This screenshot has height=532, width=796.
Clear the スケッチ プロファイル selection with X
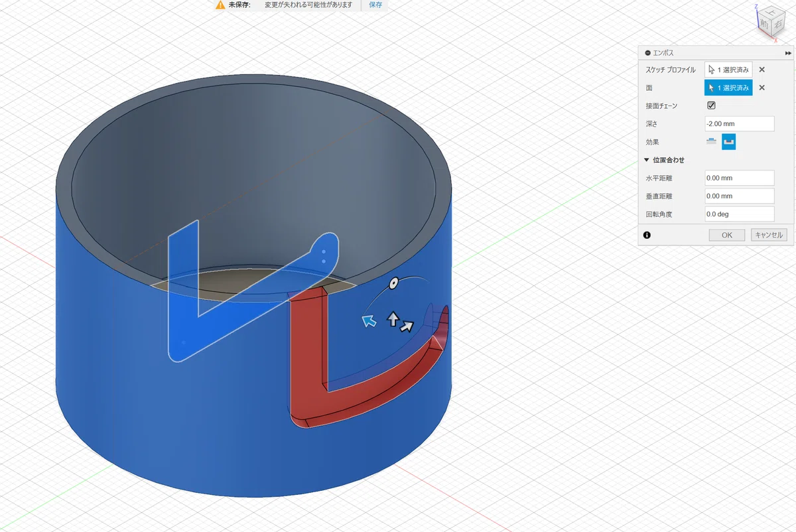(762, 70)
